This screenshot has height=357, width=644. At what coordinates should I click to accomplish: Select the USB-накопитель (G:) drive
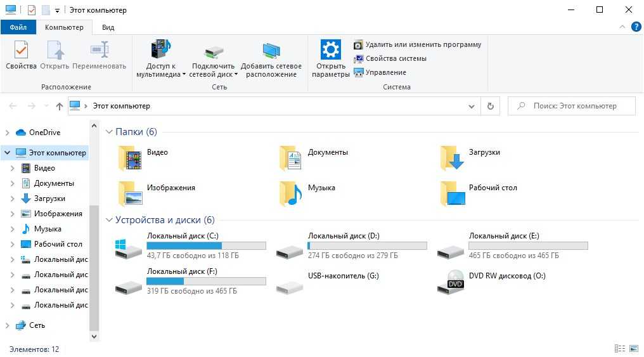[290, 283]
